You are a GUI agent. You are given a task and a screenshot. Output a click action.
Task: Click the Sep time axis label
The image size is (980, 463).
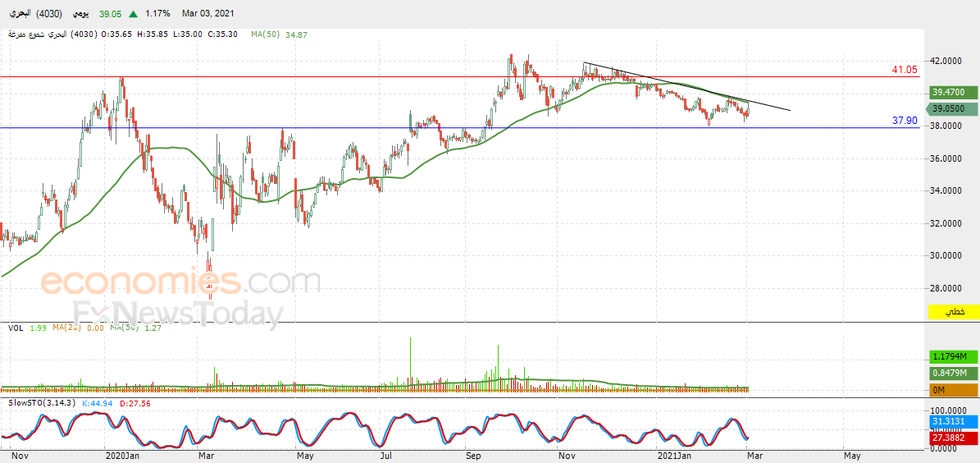pyautogui.click(x=474, y=456)
